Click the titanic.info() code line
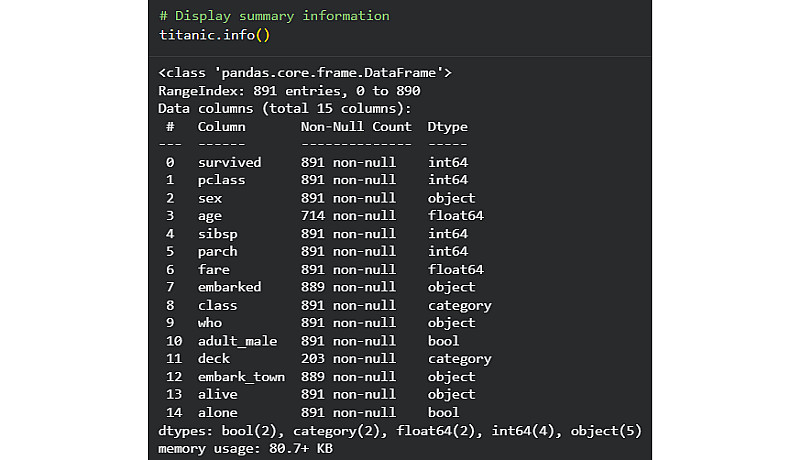The width and height of the screenshot is (800, 460). click(215, 34)
